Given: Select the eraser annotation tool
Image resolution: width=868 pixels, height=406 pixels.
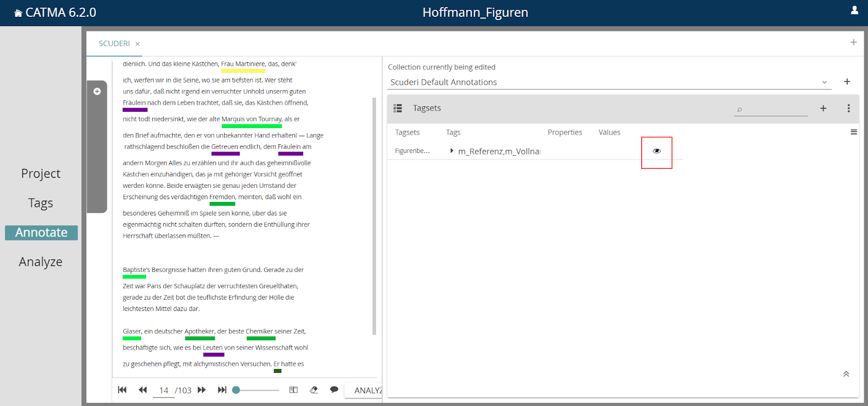Looking at the screenshot, I should (314, 390).
